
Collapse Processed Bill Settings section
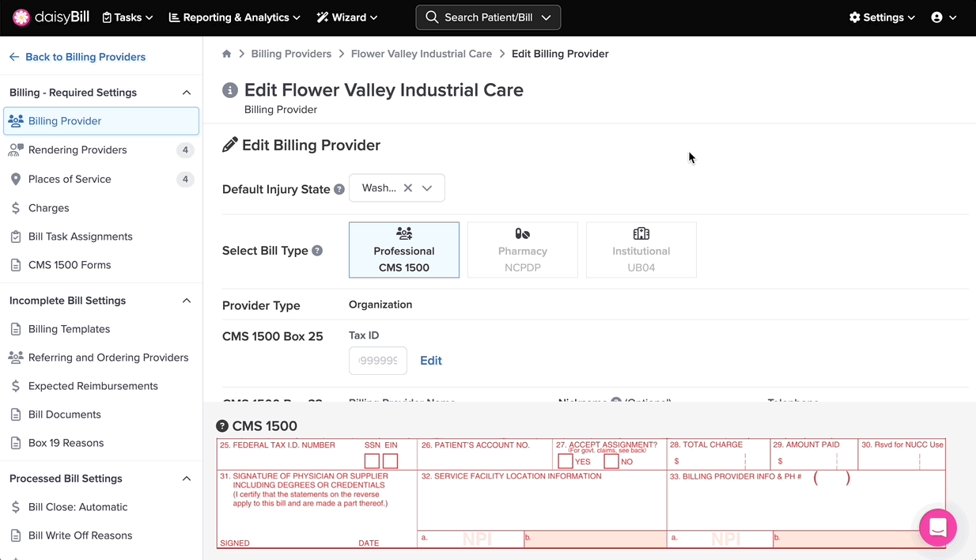[x=187, y=479]
